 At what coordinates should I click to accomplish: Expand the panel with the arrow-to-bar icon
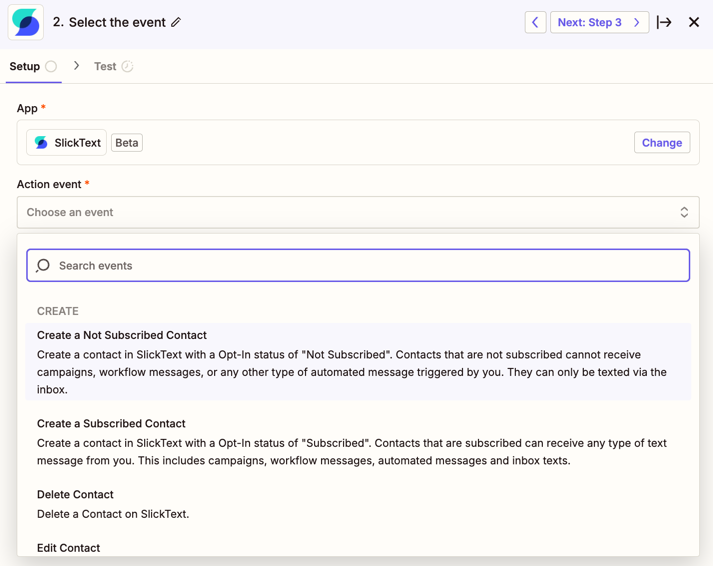[664, 22]
